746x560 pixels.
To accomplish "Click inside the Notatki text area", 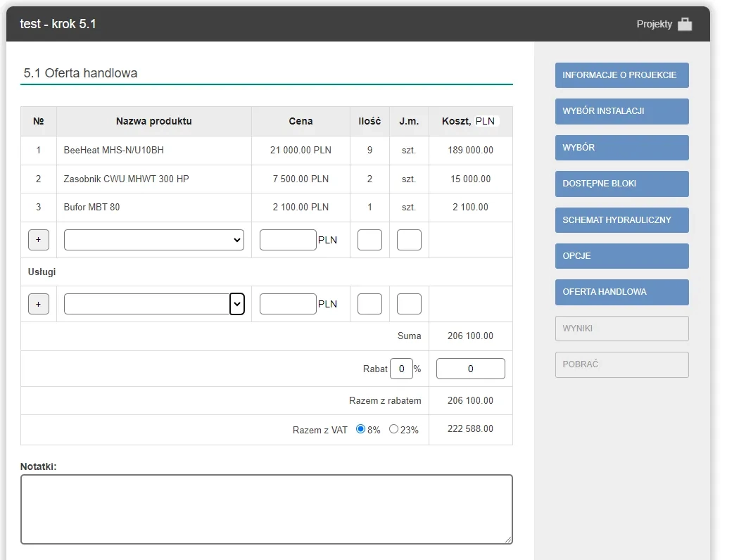I will [x=266, y=509].
